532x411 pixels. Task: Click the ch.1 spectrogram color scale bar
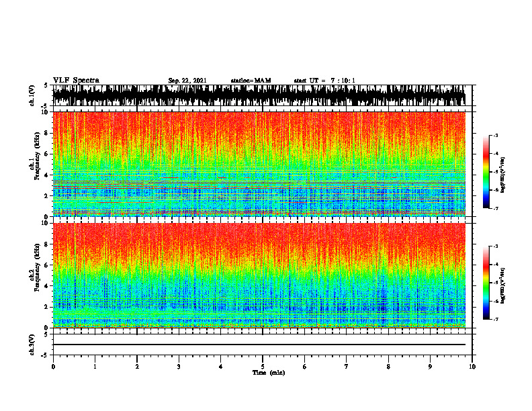[x=486, y=172]
